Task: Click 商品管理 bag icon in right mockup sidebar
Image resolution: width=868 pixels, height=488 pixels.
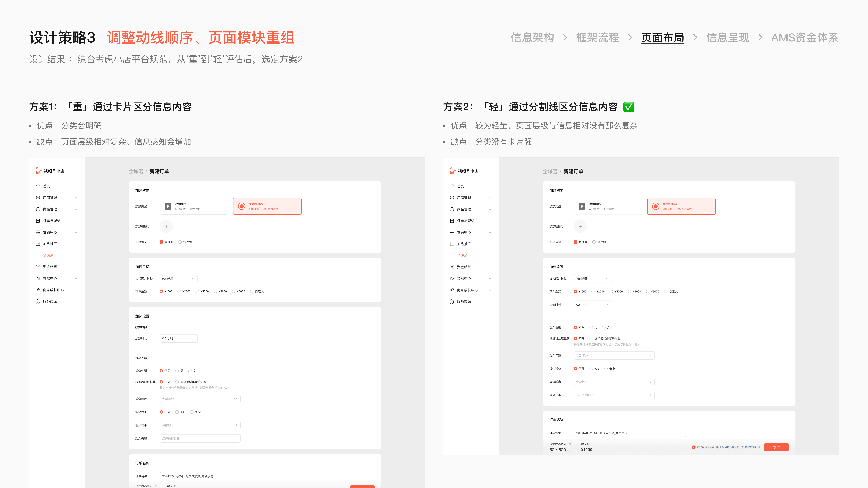Action: (452, 209)
